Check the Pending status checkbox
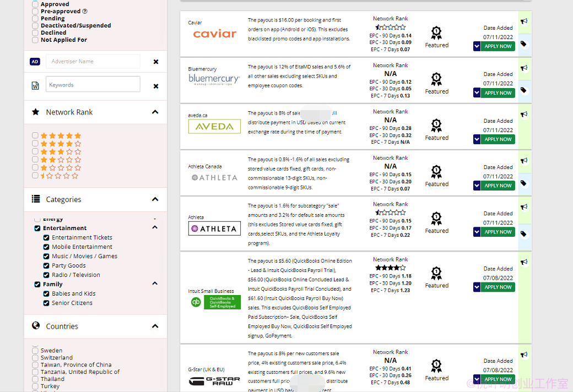This screenshot has width=573, height=392. (x=35, y=19)
